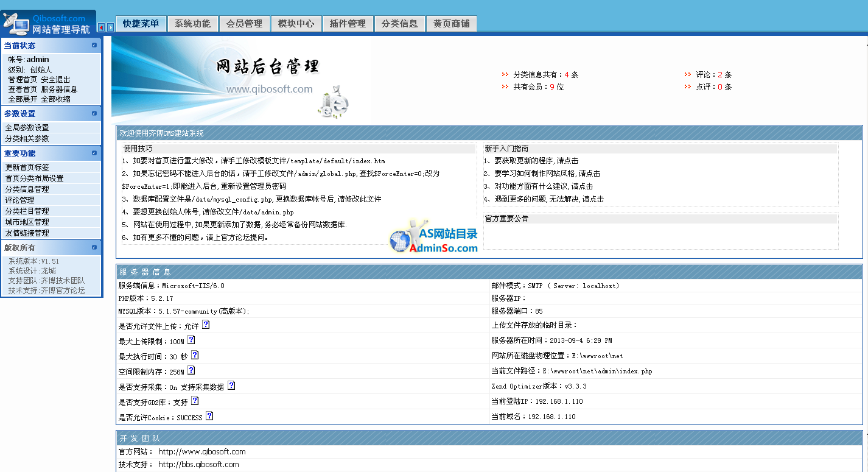Click the admin account name
This screenshot has width=868, height=472.
pos(38,60)
